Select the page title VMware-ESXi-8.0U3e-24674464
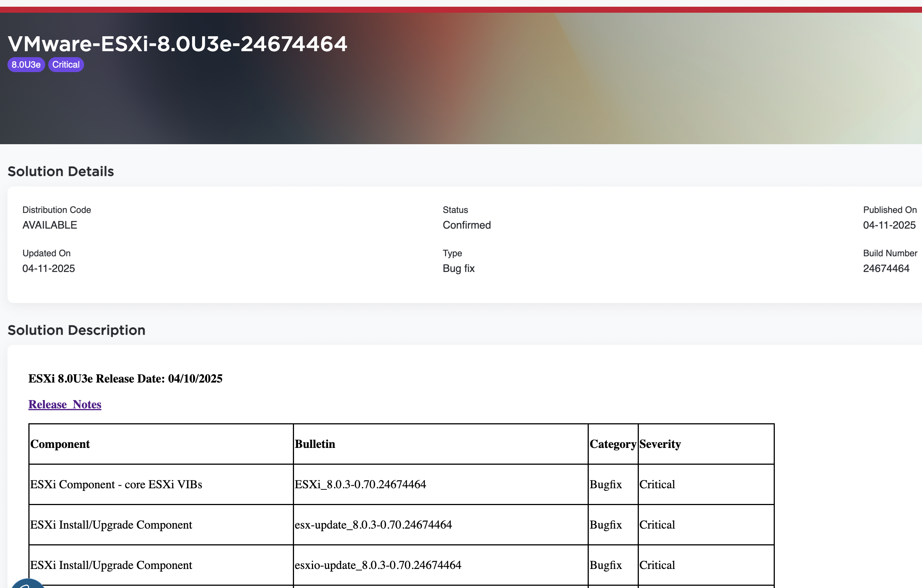This screenshot has width=922, height=588. point(178,43)
